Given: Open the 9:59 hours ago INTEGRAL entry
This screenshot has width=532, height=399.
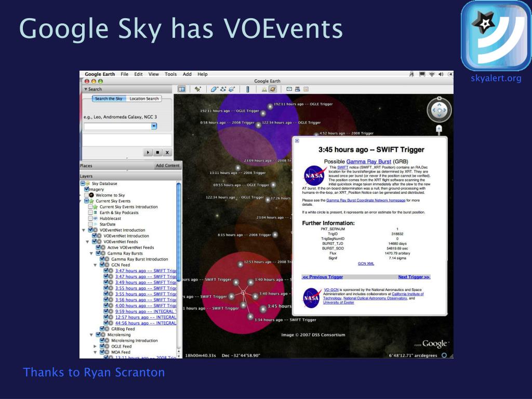Looking at the screenshot, I should pyautogui.click(x=145, y=311).
